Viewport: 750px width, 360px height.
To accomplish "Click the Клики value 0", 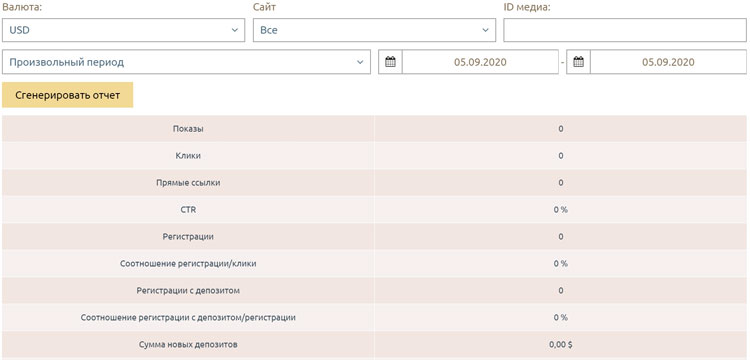I will point(561,156).
